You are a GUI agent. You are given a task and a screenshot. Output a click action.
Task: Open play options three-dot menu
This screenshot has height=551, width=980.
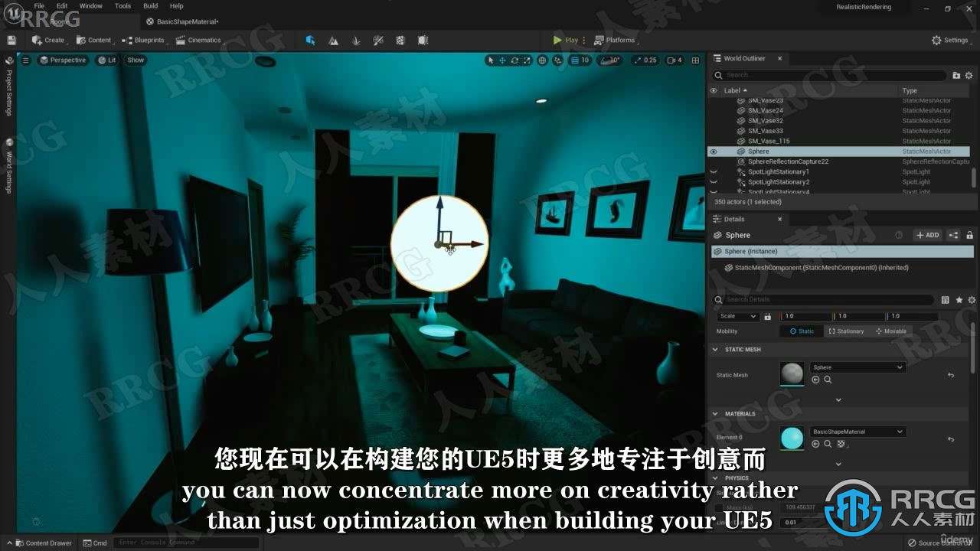tap(584, 40)
